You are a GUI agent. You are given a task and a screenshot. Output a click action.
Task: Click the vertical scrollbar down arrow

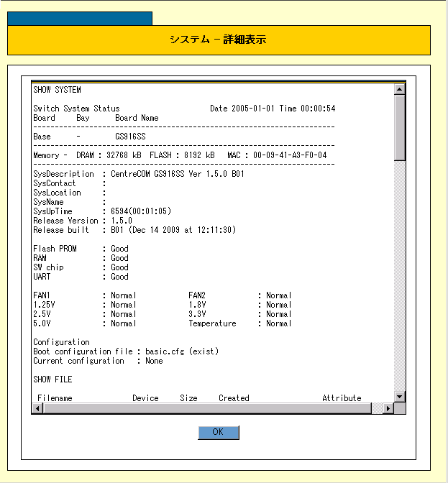click(400, 397)
